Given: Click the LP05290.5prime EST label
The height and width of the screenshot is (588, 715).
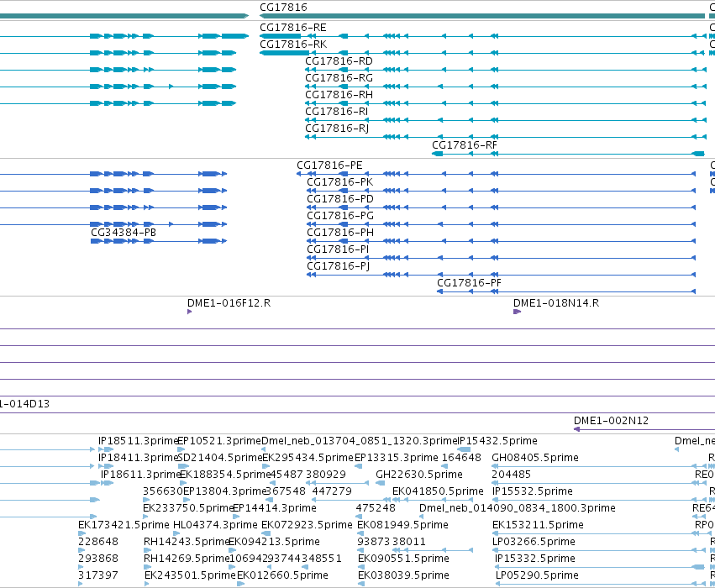Looking at the screenshot, I should (537, 575).
